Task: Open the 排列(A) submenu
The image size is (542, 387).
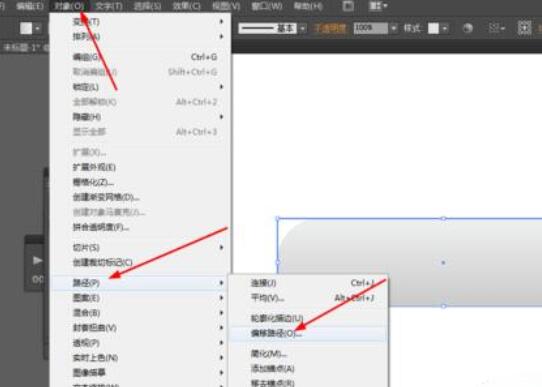Action: coord(140,36)
